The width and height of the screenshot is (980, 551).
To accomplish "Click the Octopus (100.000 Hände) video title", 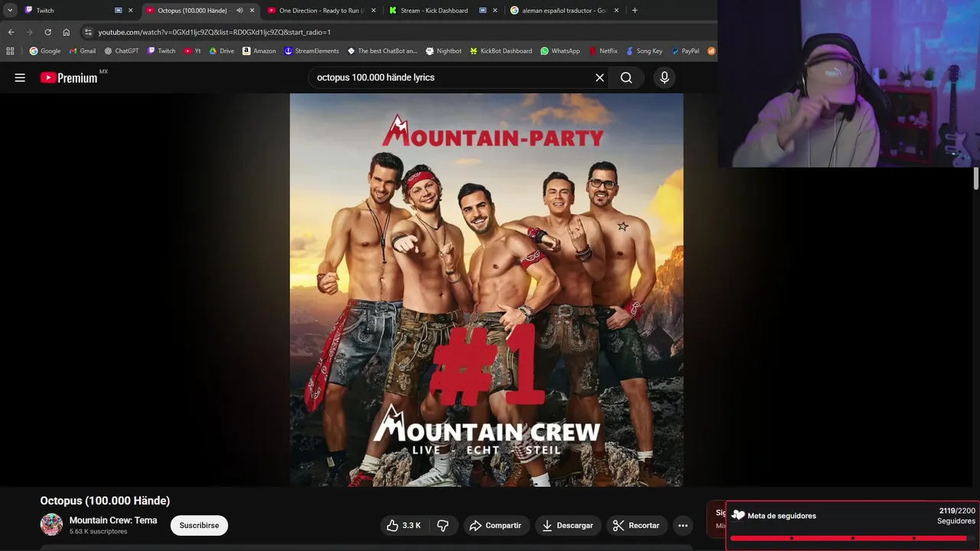I will (105, 500).
